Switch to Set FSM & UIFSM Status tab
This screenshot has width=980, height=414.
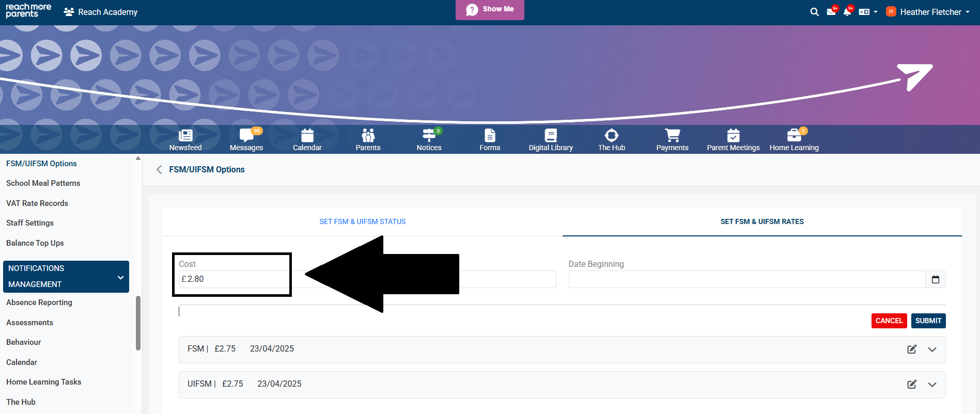click(362, 221)
